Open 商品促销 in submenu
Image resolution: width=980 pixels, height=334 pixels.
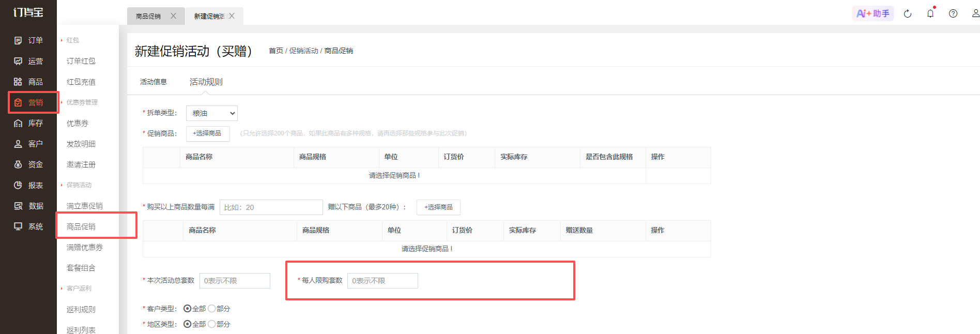81,226
